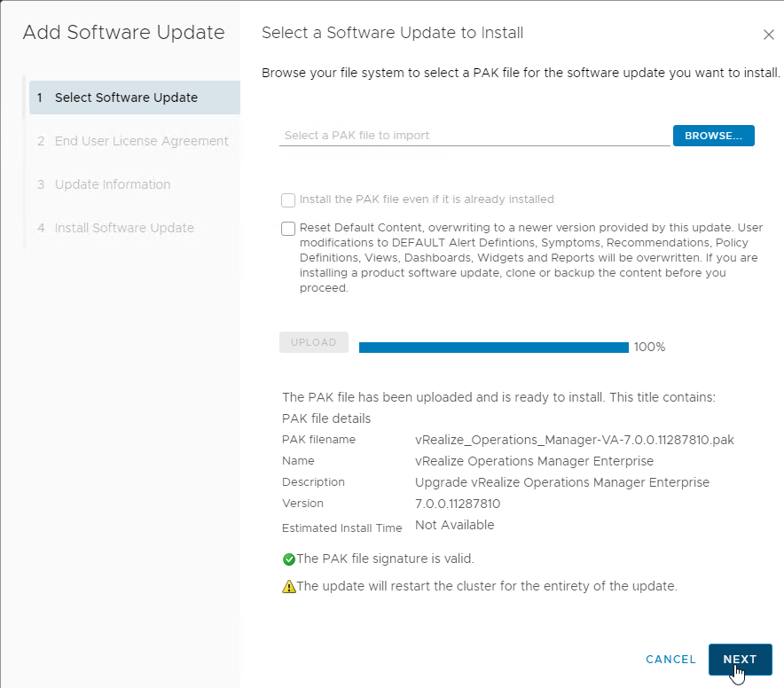The width and height of the screenshot is (784, 688).
Task: Go to step 4 Install Software Update
Action: (115, 228)
